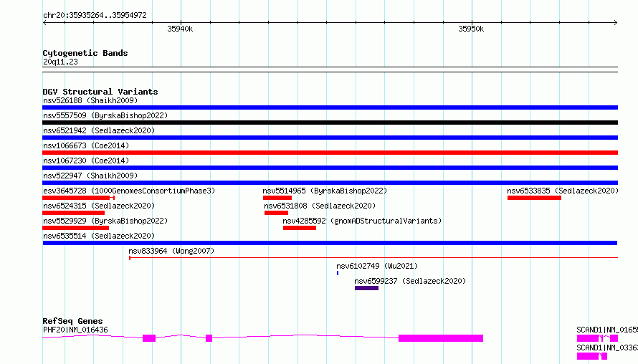Click the RefSeq Genes track title
This screenshot has height=364, width=638.
coord(72,321)
